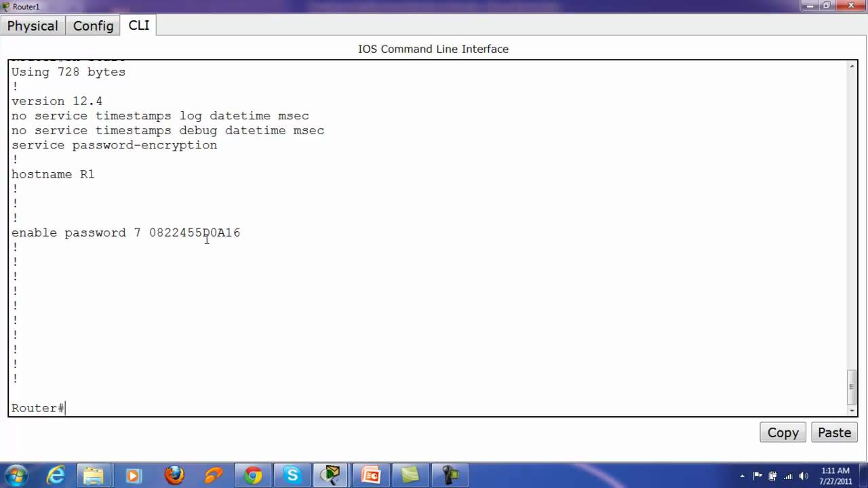Click the power/battery tray icon
The width and height of the screenshot is (868, 488).
772,476
